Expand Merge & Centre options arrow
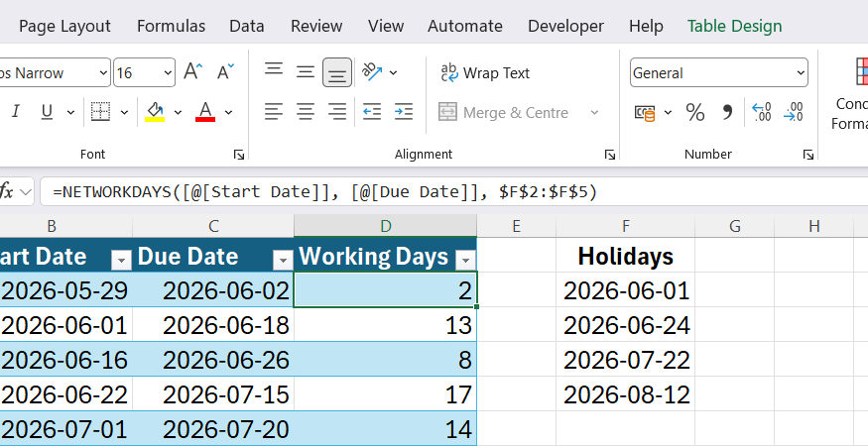Viewport: 868px width, 446px height. click(x=594, y=113)
